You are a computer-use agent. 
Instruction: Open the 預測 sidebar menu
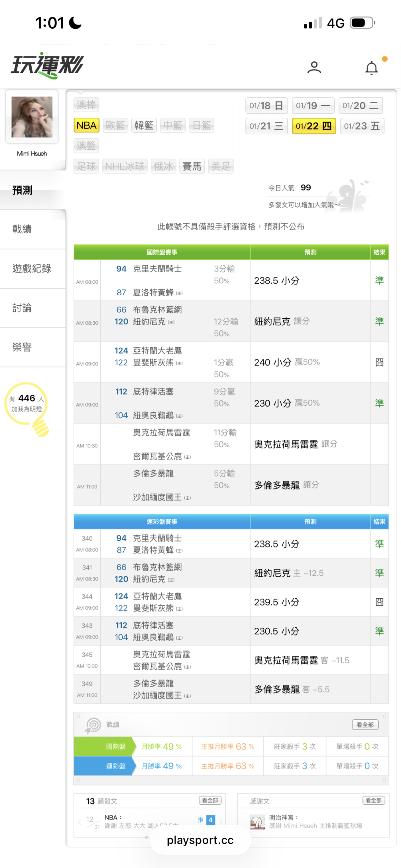click(33, 190)
